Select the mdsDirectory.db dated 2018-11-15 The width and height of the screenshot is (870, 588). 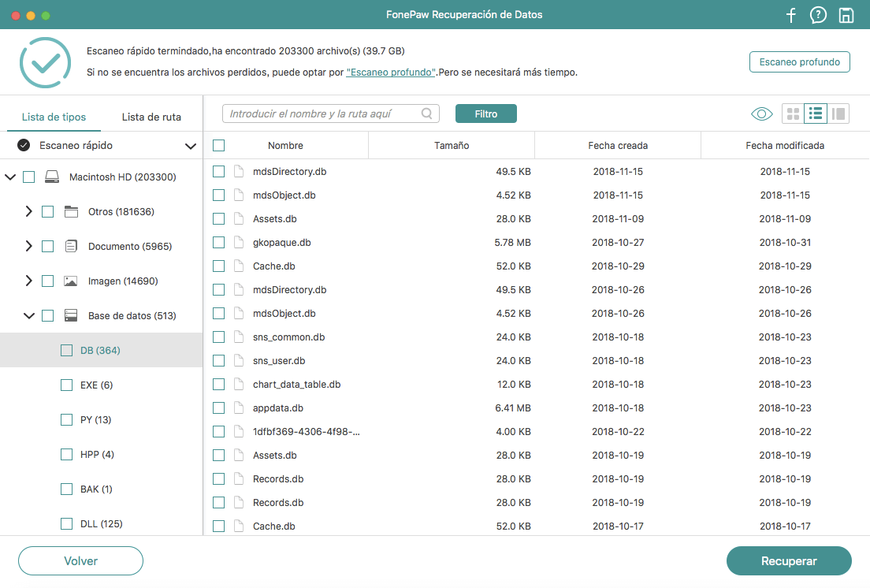[x=536, y=171]
